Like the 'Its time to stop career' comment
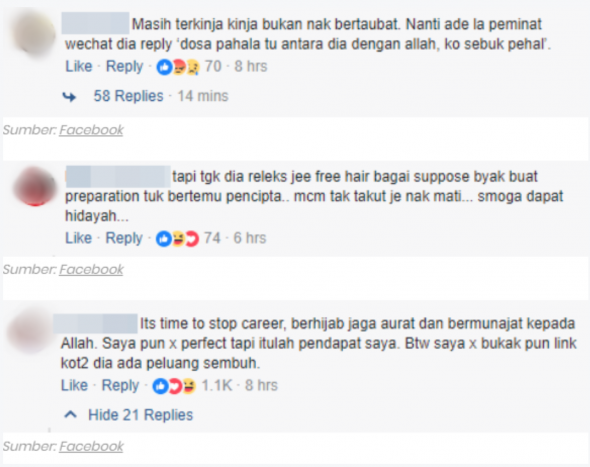590x467 pixels. (74, 386)
